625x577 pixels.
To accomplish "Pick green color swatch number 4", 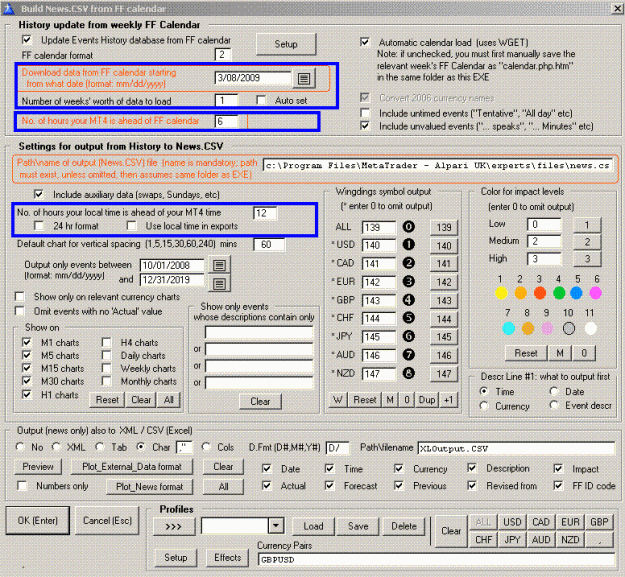I will tap(559, 293).
